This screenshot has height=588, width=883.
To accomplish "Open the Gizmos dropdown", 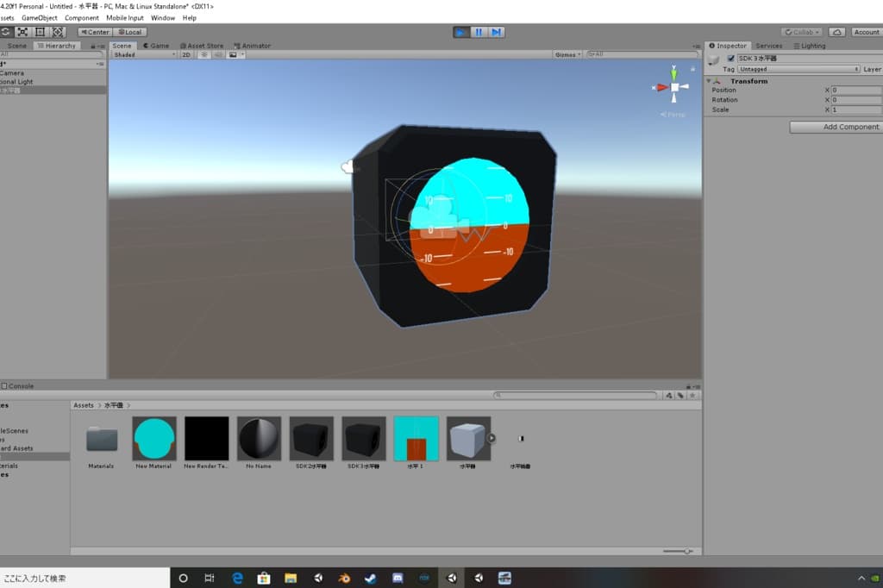I will point(567,54).
